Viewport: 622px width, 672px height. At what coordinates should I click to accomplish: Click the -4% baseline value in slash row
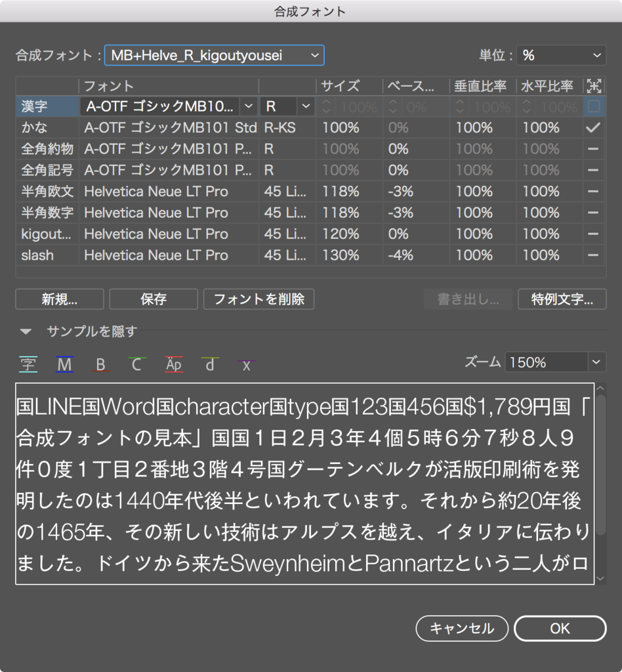point(400,255)
